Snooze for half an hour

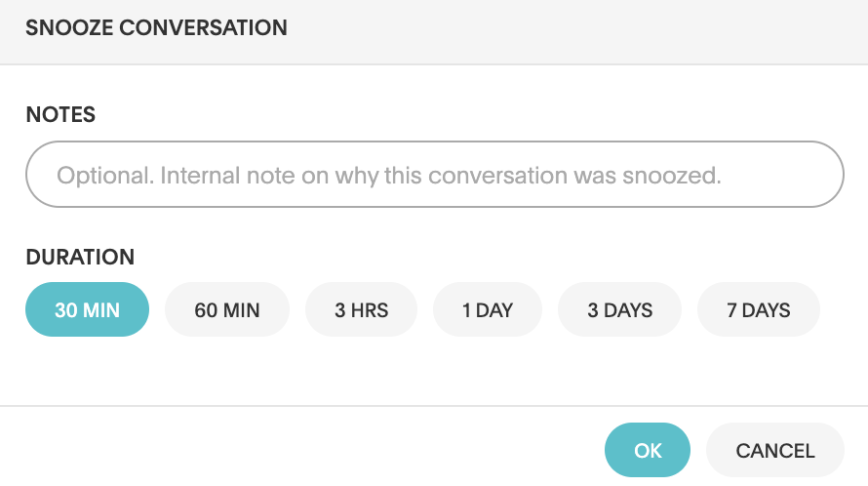click(87, 310)
